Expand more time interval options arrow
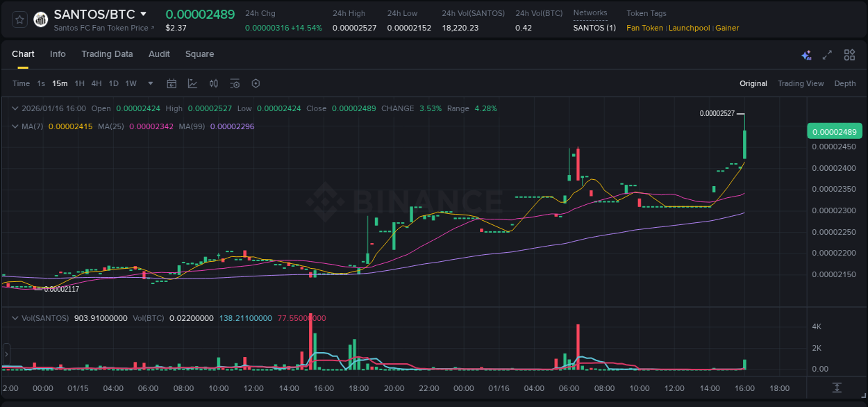Screen dimensions: 868x407 click(x=151, y=83)
